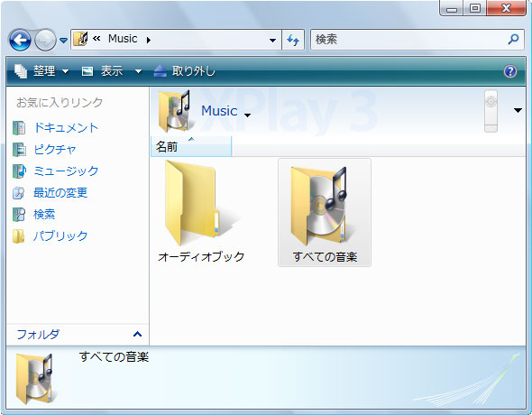
Task: Click the blue Help question mark icon
Action: pyautogui.click(x=510, y=71)
